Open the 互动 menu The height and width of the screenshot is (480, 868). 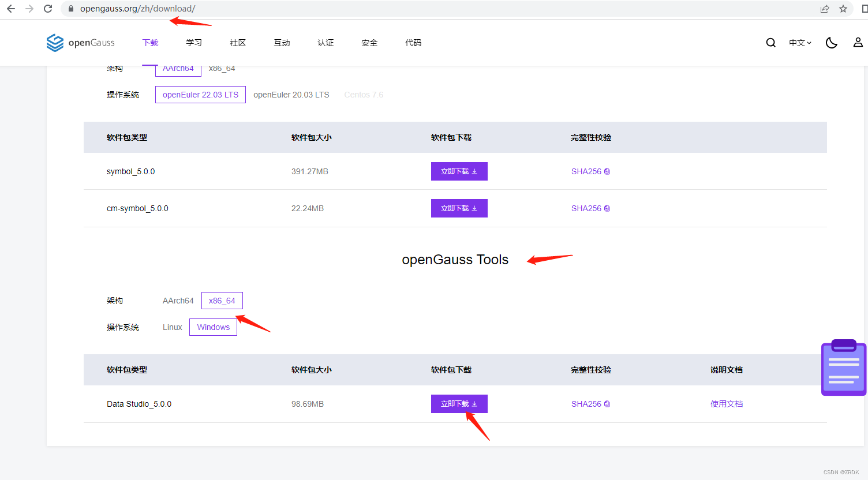tap(282, 43)
